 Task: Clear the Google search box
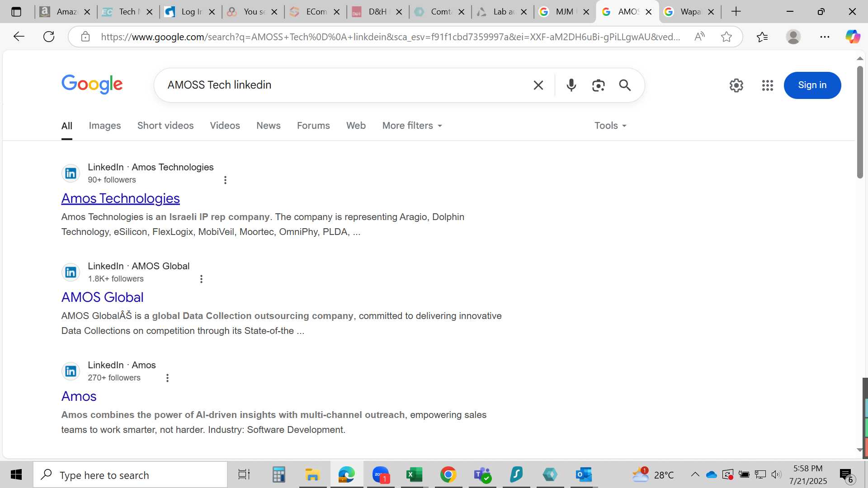tap(538, 85)
